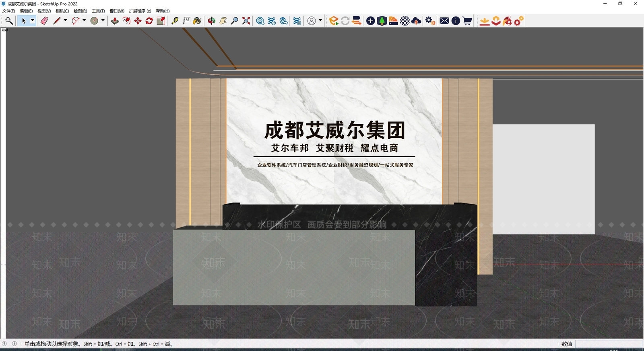Launch the Enscape start icon
The width and height of the screenshot is (644, 351).
(x=334, y=21)
